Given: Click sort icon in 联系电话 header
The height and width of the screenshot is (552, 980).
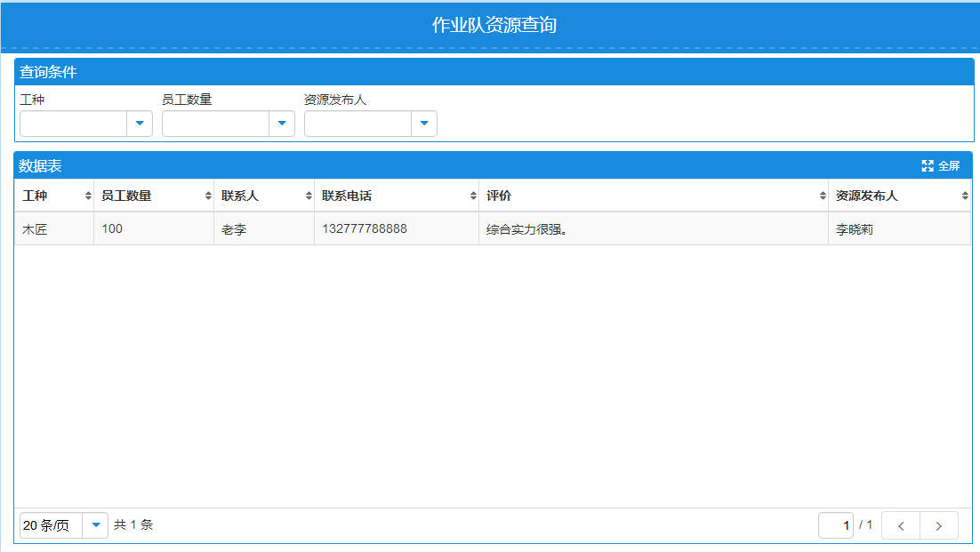Looking at the screenshot, I should 473,196.
